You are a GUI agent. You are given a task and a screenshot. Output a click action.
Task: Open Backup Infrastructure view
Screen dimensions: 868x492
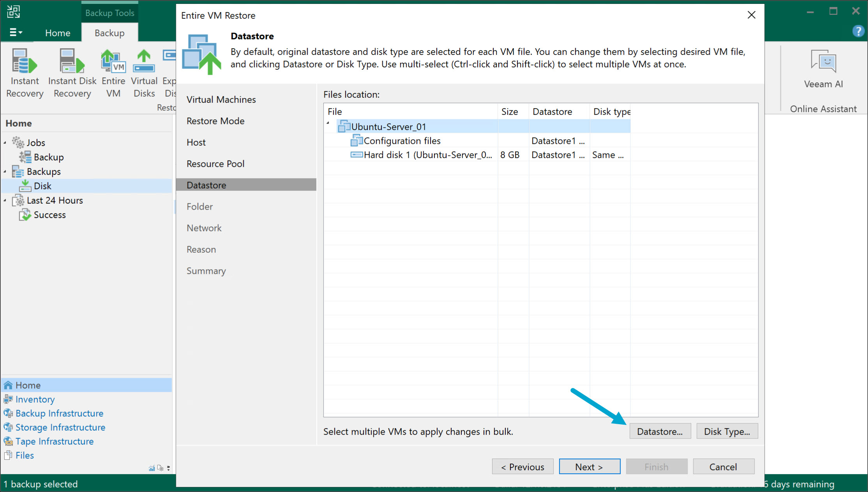point(59,413)
